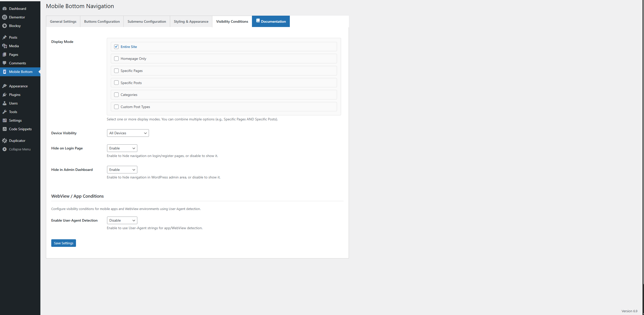Image resolution: width=644 pixels, height=315 pixels.
Task: Click the Plugins plug icon
Action: tap(5, 95)
